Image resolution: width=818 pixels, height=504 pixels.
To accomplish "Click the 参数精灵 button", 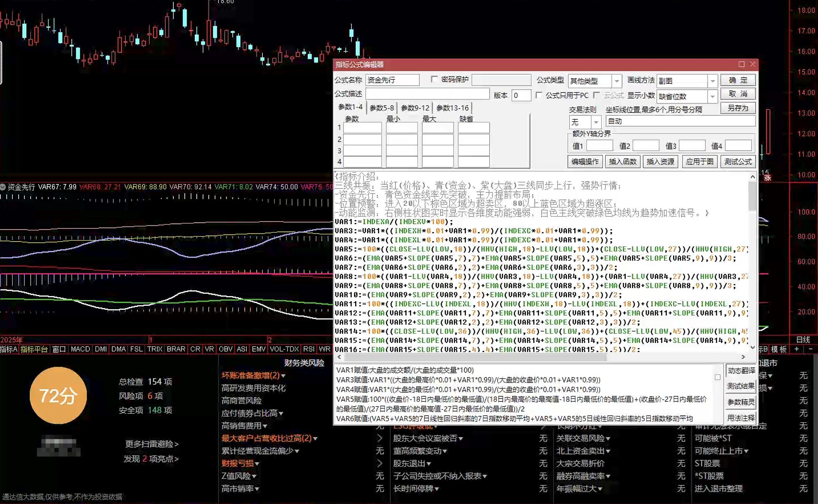I will [x=741, y=402].
